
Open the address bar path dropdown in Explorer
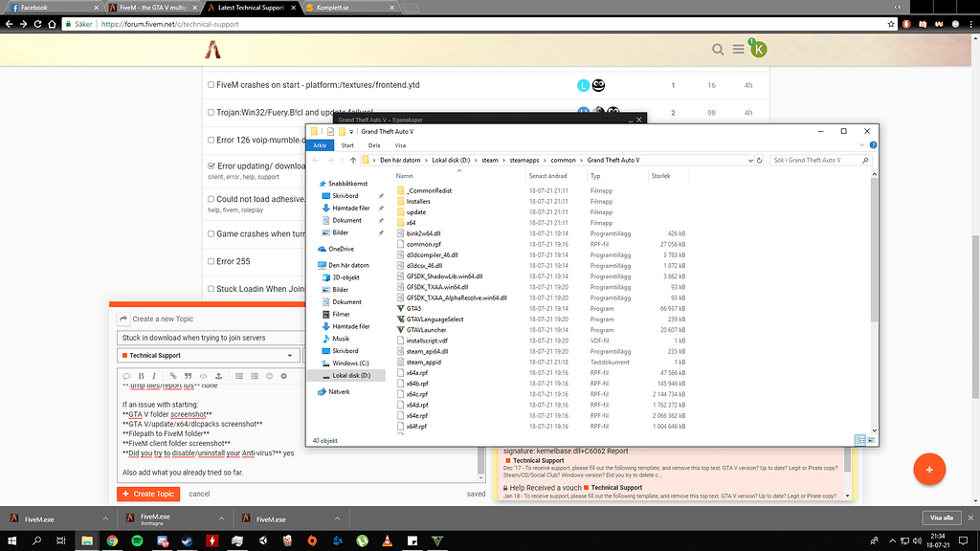749,160
